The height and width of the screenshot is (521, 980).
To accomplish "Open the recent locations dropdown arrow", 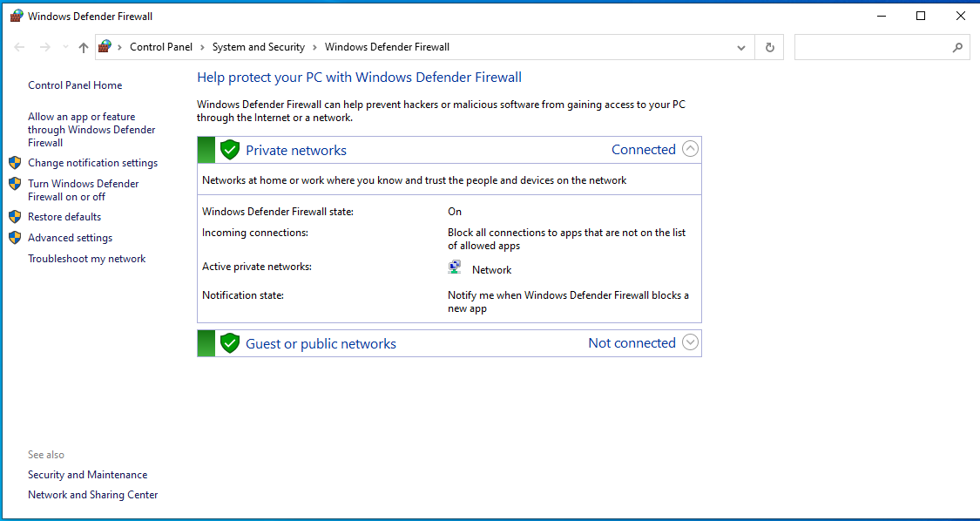I will pyautogui.click(x=65, y=47).
